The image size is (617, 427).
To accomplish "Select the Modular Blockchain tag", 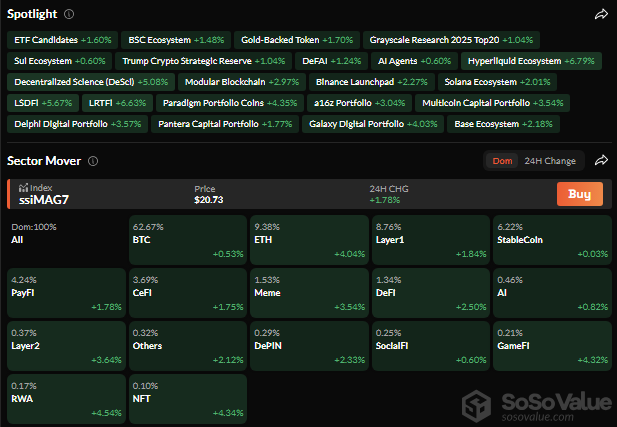I will coord(242,82).
